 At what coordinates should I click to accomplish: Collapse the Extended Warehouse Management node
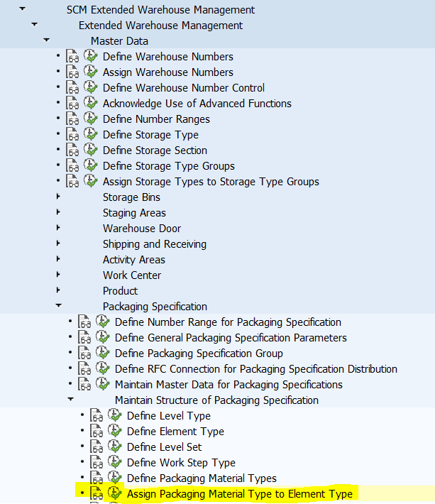click(34, 24)
